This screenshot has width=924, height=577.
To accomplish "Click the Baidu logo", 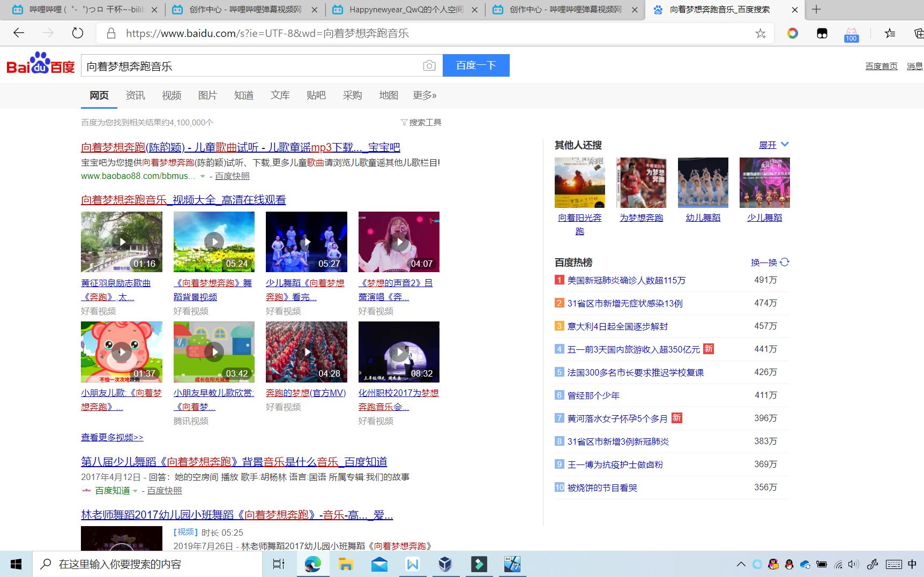I will pyautogui.click(x=41, y=64).
